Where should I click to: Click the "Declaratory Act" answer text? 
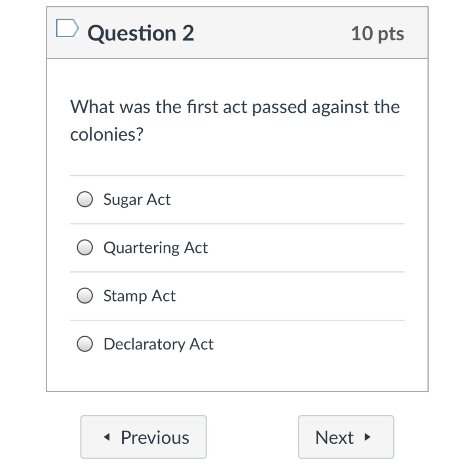point(158,344)
